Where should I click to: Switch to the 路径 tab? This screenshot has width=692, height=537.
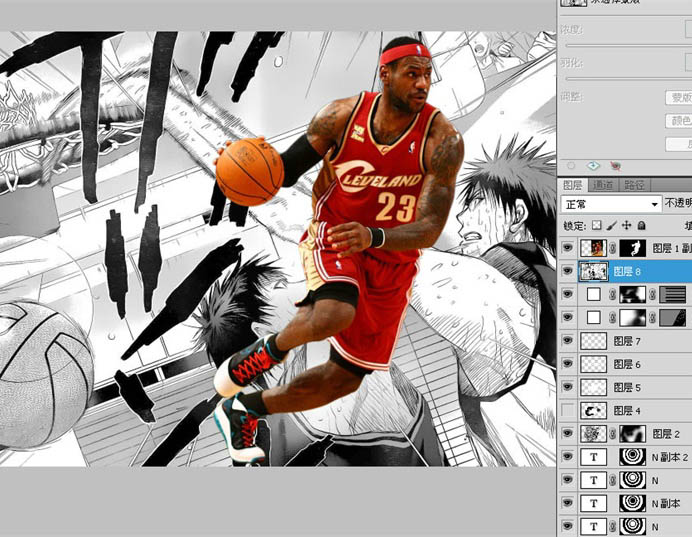point(634,185)
